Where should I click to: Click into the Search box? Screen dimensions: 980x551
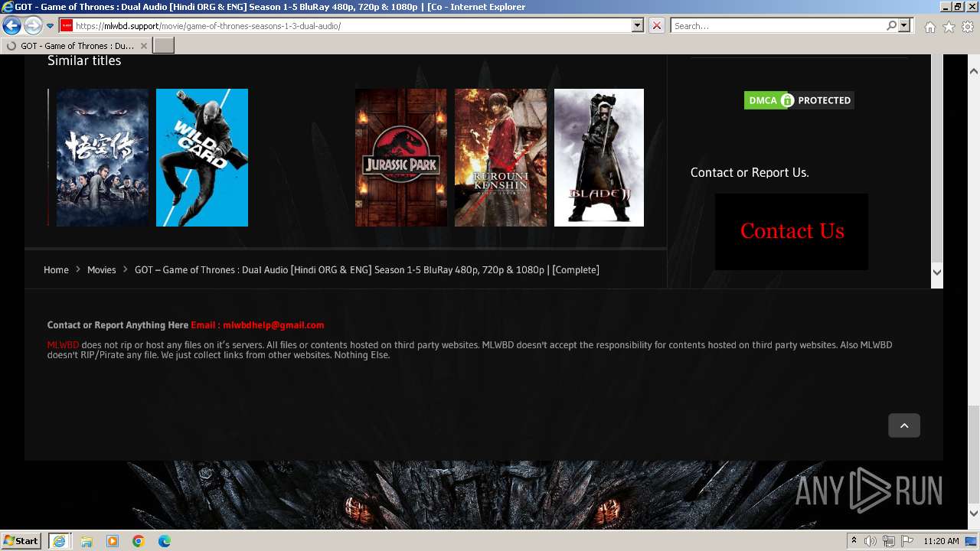click(778, 25)
